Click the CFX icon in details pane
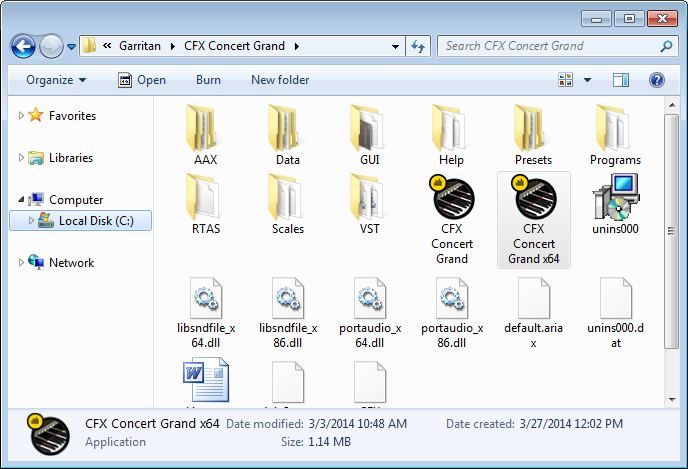The width and height of the screenshot is (688, 469). point(49,434)
